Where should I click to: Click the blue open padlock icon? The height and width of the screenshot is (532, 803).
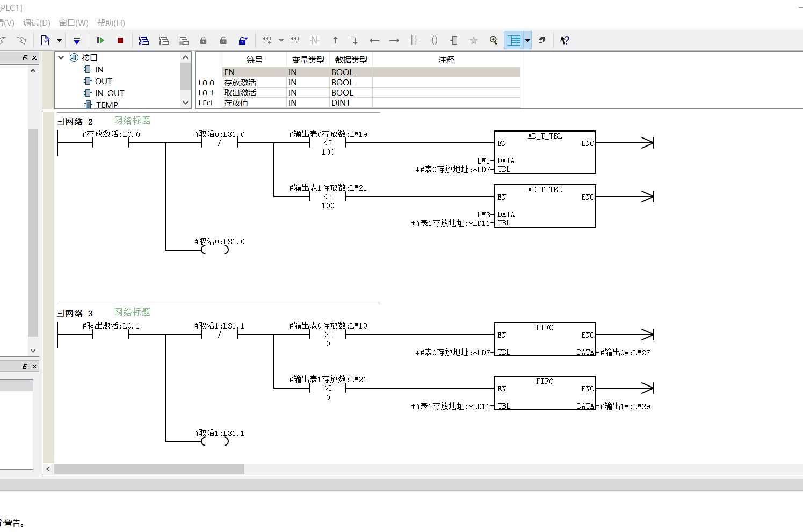pos(243,40)
